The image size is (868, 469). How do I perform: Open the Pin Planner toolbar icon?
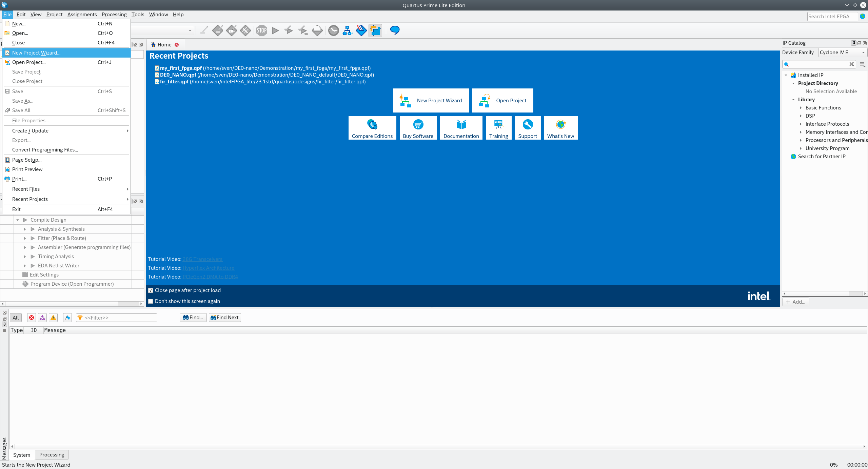(x=232, y=30)
